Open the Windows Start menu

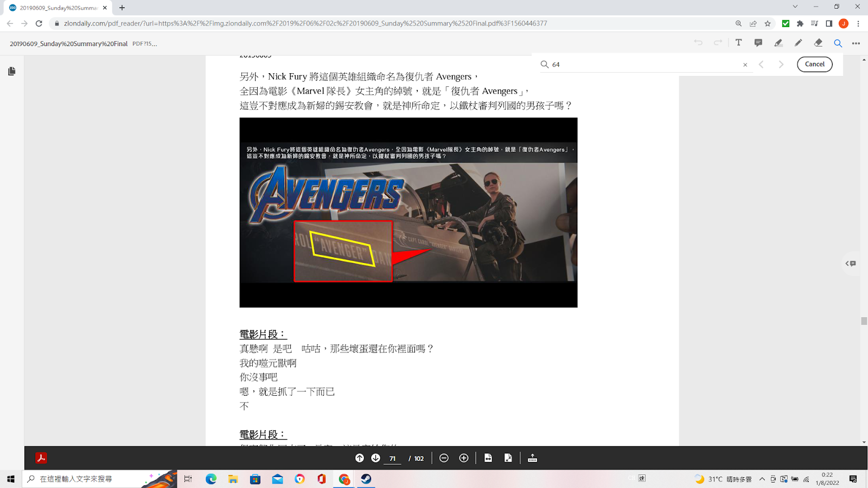11,479
